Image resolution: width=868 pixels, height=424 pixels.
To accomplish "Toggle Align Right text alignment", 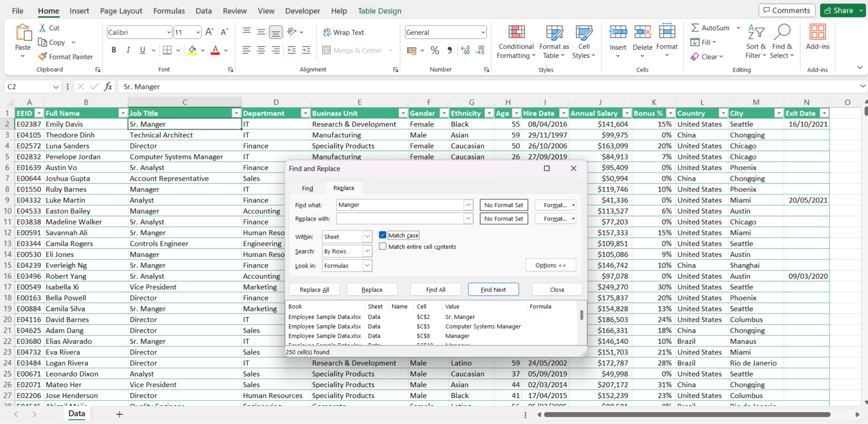I will pos(275,50).
